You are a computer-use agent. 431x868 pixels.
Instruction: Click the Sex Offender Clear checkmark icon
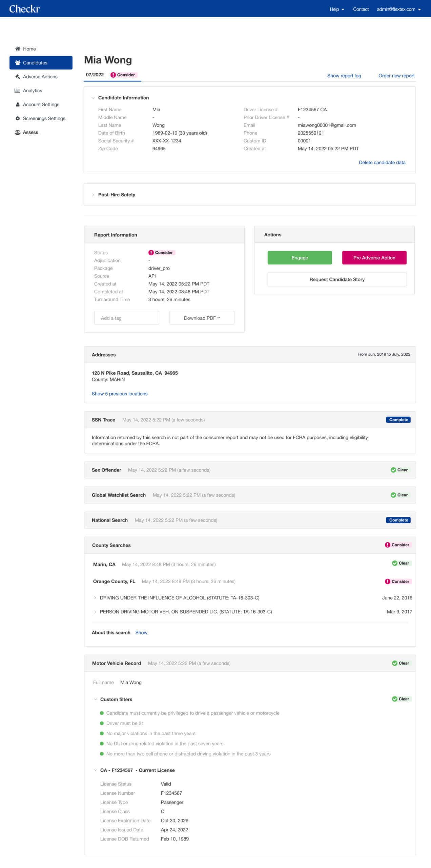click(393, 470)
